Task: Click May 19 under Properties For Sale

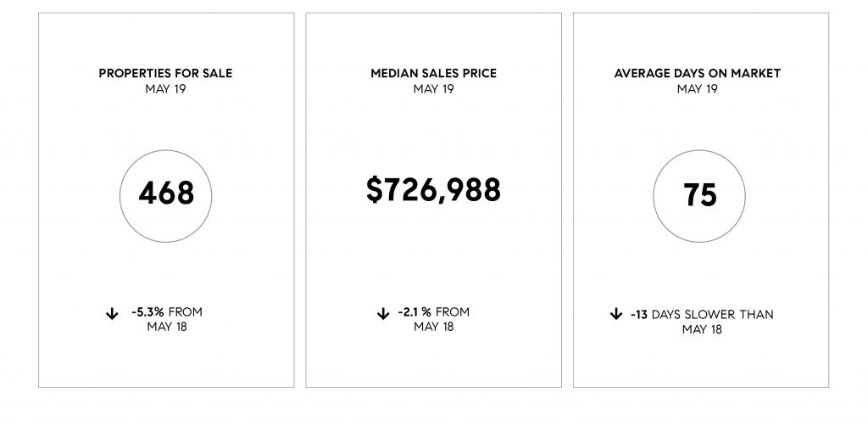Action: 165,89
